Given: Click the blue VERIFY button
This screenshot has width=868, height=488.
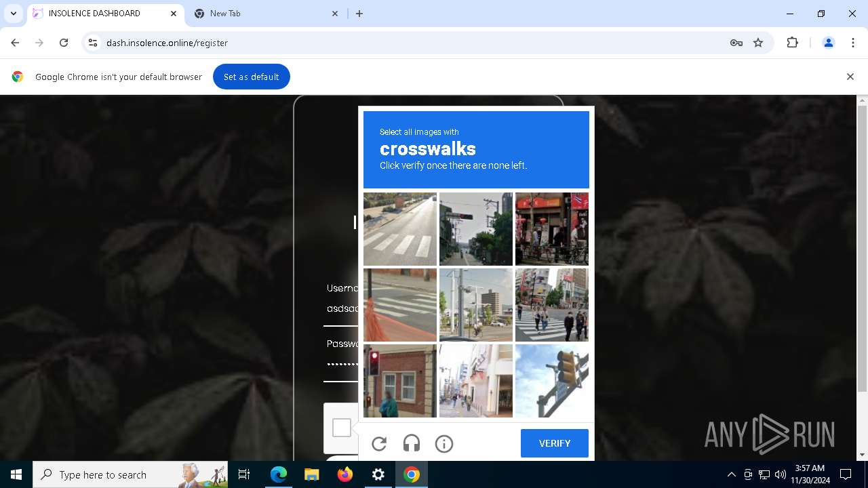Looking at the screenshot, I should point(555,443).
